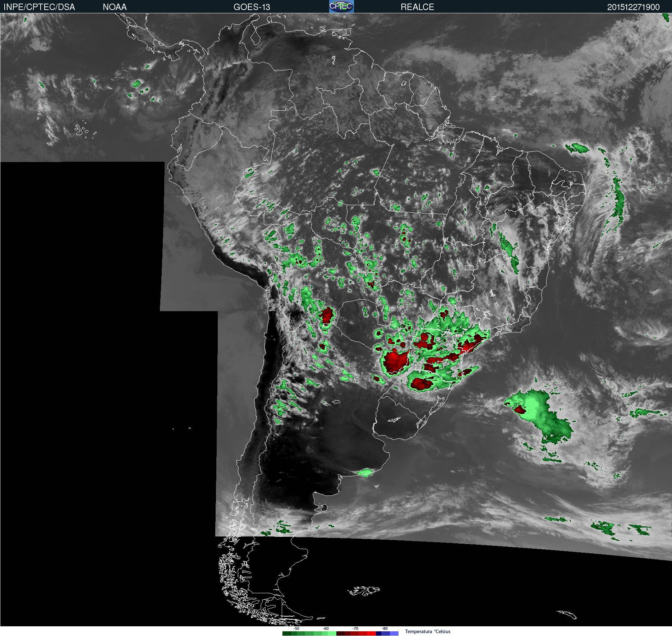
Task: Click the dark navy swatch on the legend
Action: (x=378, y=633)
